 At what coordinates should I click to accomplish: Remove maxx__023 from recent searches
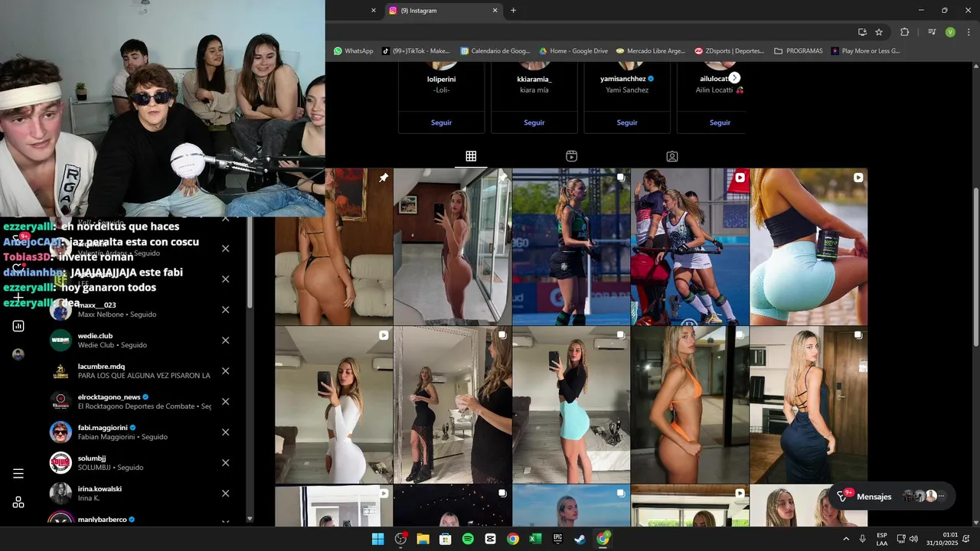(225, 310)
